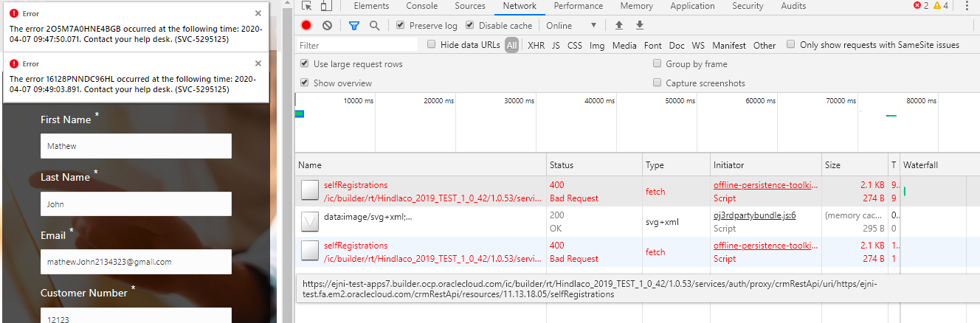Close the second error notification
This screenshot has width=980, height=323.
(258, 63)
